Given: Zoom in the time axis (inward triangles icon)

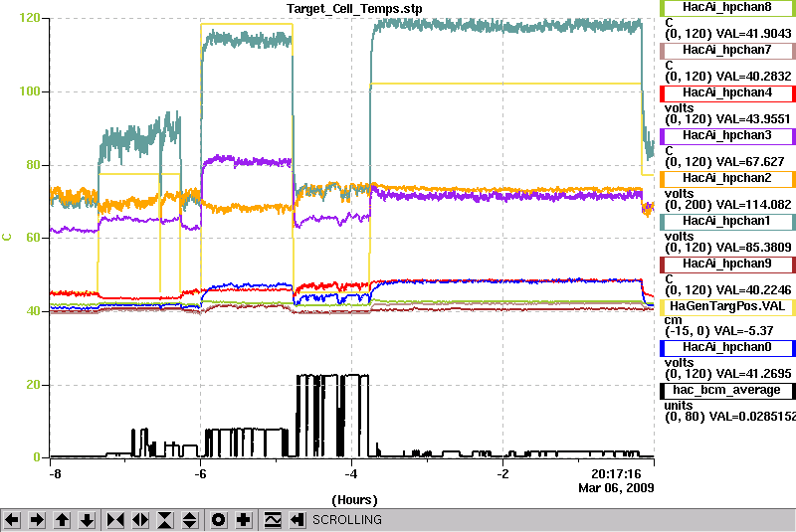Looking at the screenshot, I should [115, 520].
